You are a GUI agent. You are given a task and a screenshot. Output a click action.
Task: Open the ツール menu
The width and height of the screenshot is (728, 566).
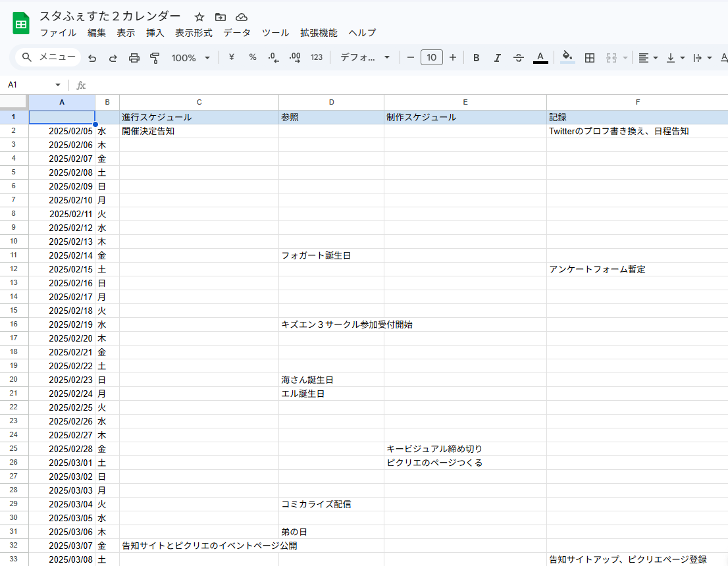click(275, 33)
